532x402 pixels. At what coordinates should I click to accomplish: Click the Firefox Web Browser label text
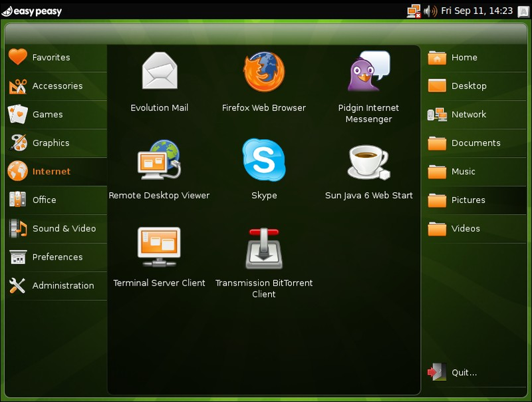pos(264,108)
